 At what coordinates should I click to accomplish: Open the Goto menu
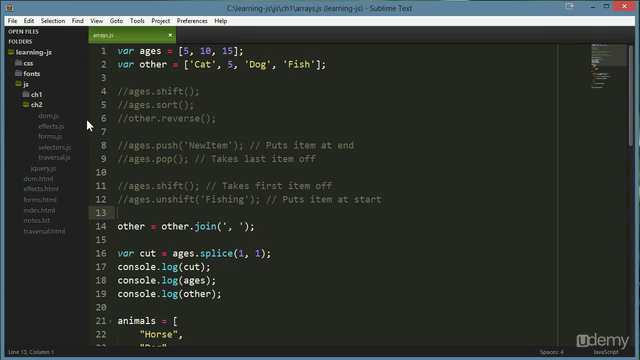[116, 21]
